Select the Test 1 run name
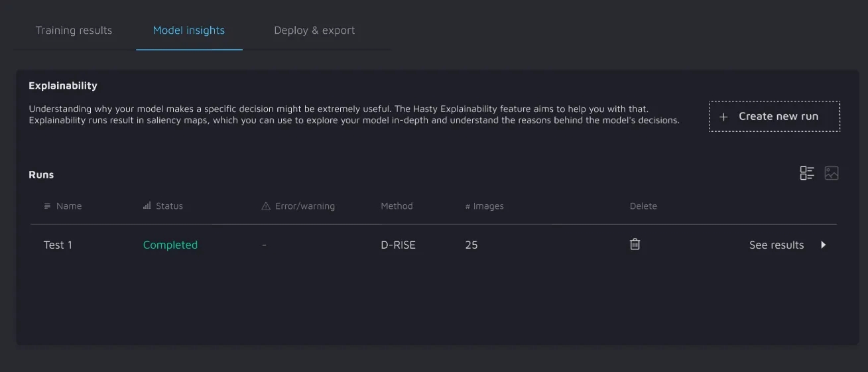This screenshot has height=372, width=868. [x=58, y=245]
